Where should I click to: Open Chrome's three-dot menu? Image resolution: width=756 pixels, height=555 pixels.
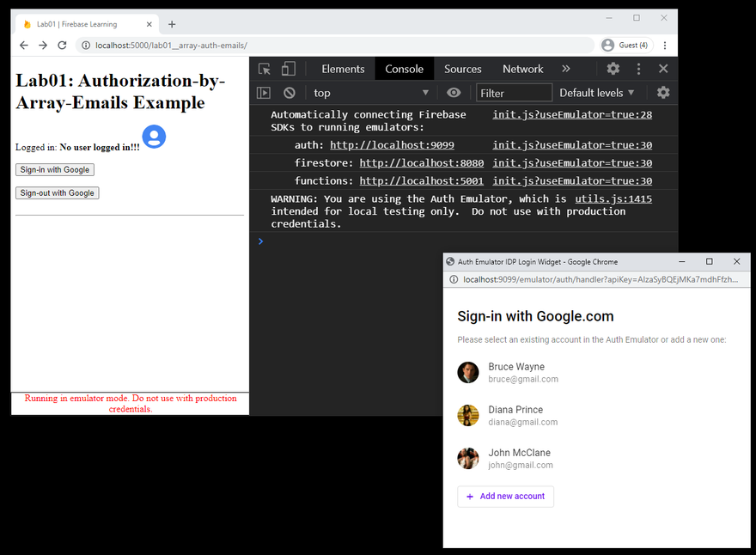coord(665,46)
